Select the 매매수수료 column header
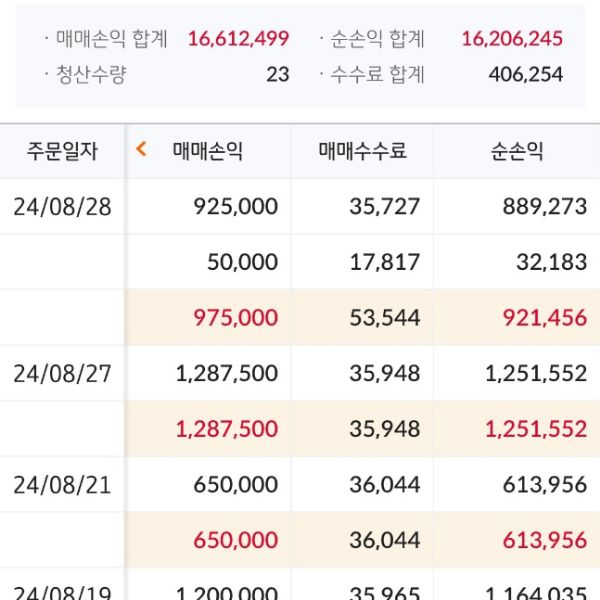 (362, 151)
